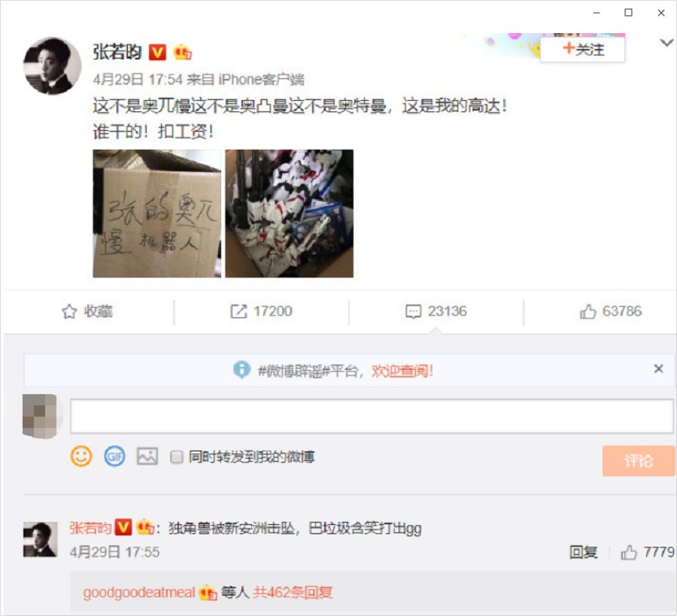Open goodgoodeatmeal user profile link

(139, 592)
